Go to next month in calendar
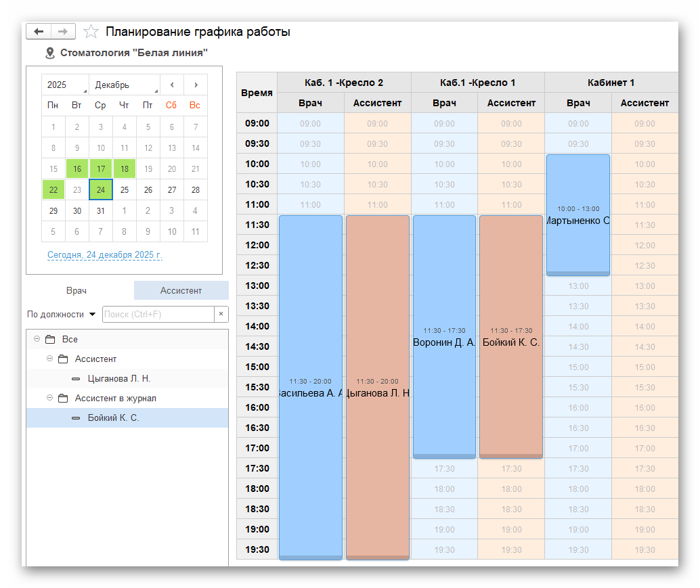 [x=196, y=85]
